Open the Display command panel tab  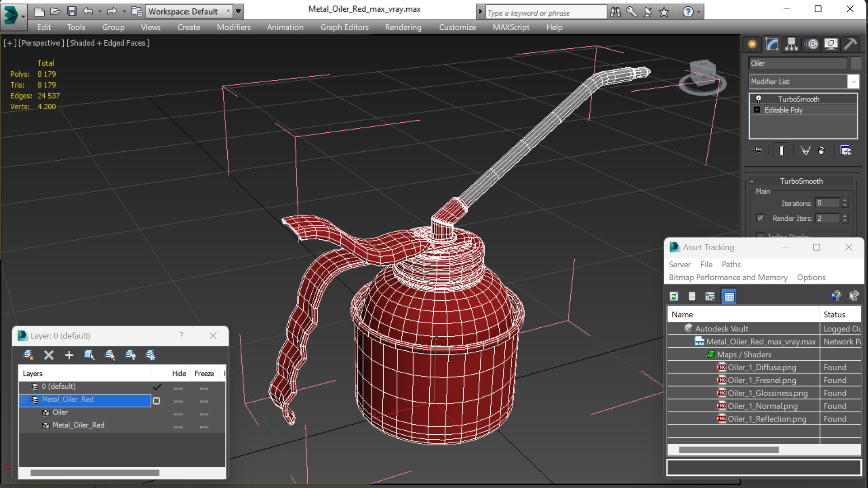pyautogui.click(x=830, y=44)
